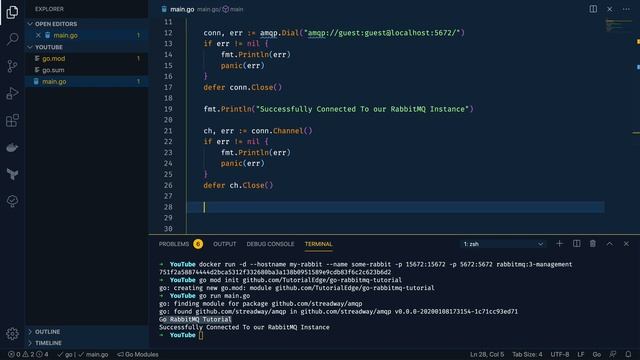Switch to the Terminal tab
The width and height of the screenshot is (640, 360).
[x=318, y=244]
